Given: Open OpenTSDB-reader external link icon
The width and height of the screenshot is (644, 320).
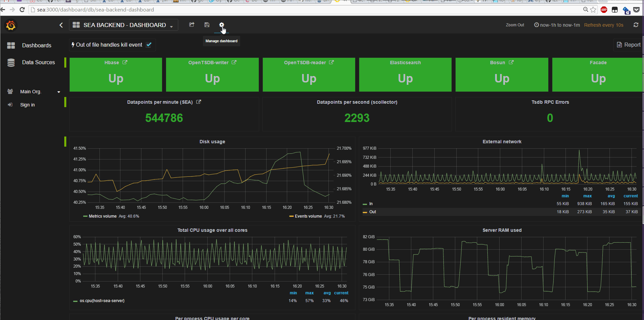Looking at the screenshot, I should (x=331, y=62).
